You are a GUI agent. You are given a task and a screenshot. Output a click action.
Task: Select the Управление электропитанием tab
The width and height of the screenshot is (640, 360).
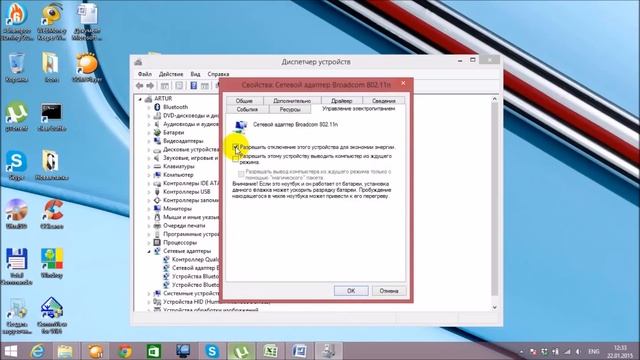pyautogui.click(x=358, y=109)
